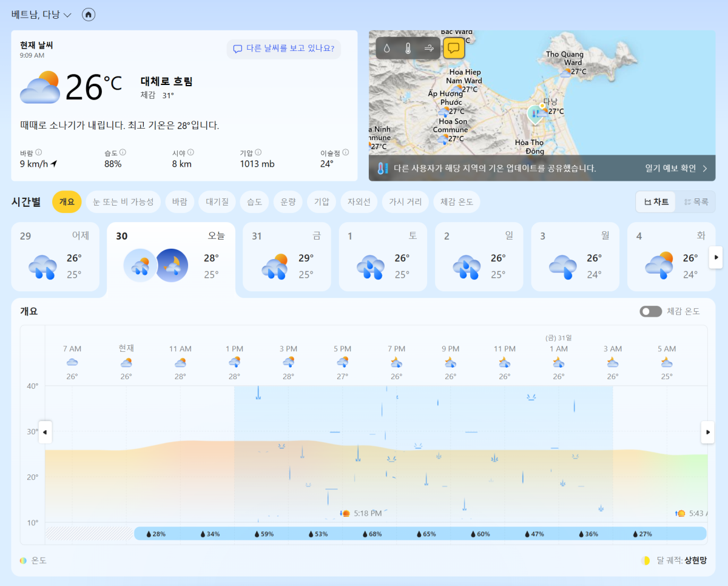The image size is (728, 586).
Task: Click the info icon next to 기압
Action: [258, 153]
